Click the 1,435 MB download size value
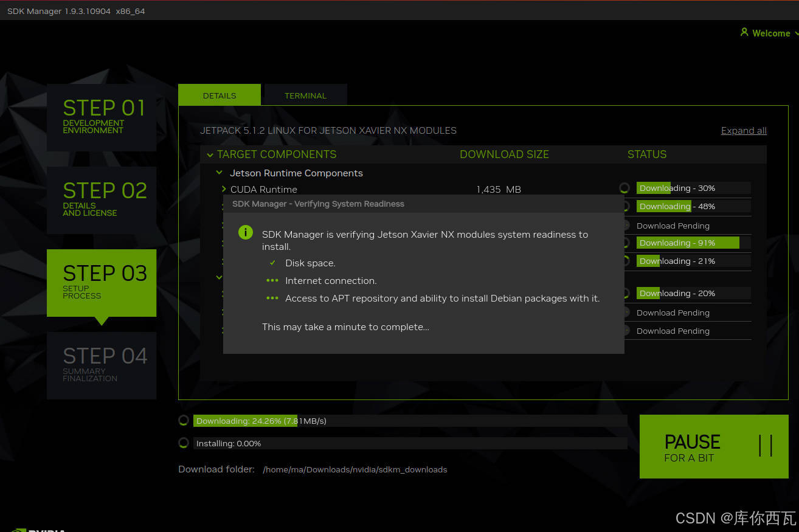 click(x=499, y=190)
